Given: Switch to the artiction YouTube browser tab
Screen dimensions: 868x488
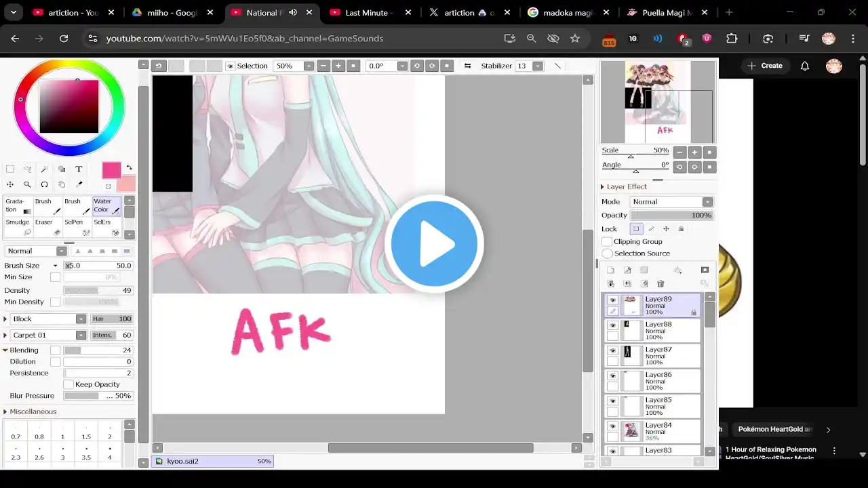Looking at the screenshot, I should [73, 12].
